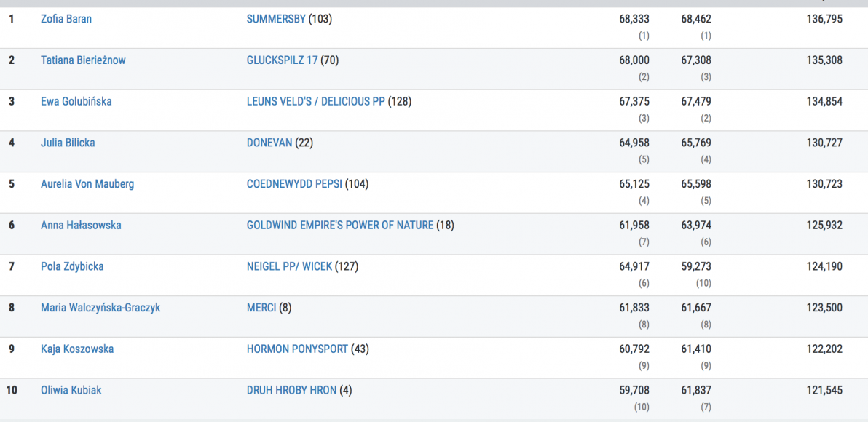
Task: Open Maria Walczyńska-Graczyk rider link
Action: click(100, 308)
